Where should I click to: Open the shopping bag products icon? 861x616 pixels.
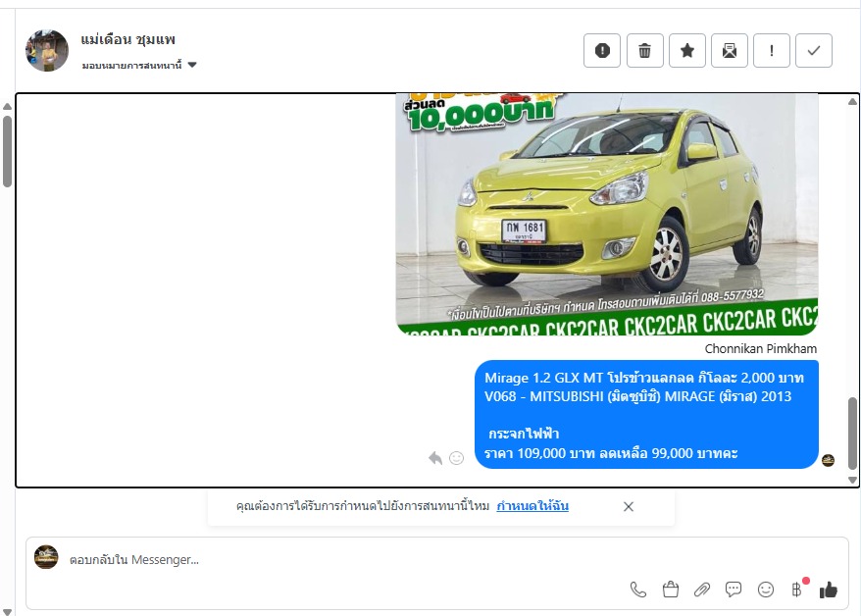(x=671, y=590)
